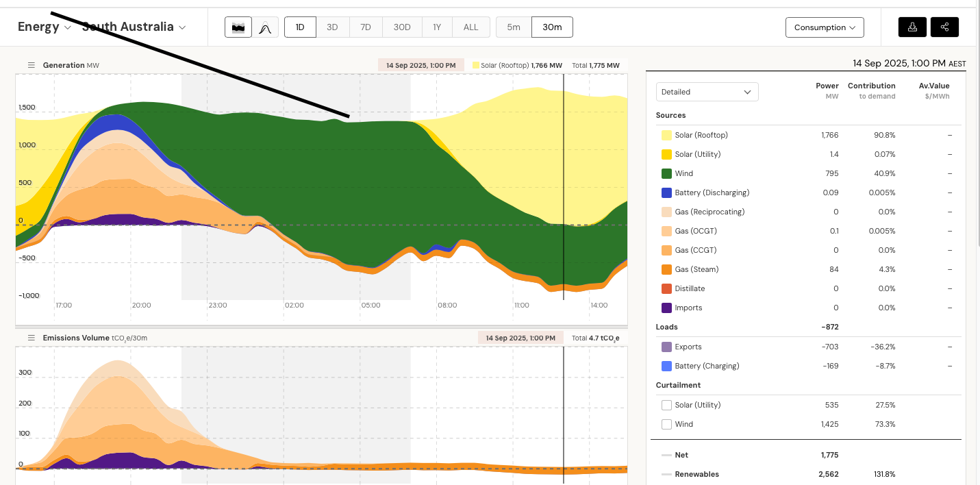Select the stacked area chart view icon
This screenshot has width=980, height=485.
coord(238,27)
